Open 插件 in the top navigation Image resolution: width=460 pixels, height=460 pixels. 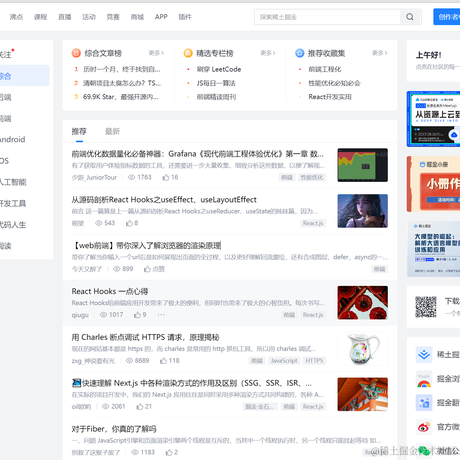(x=185, y=17)
